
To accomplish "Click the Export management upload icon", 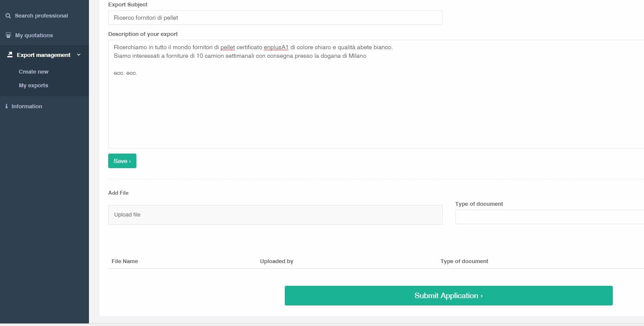I will click(10, 55).
